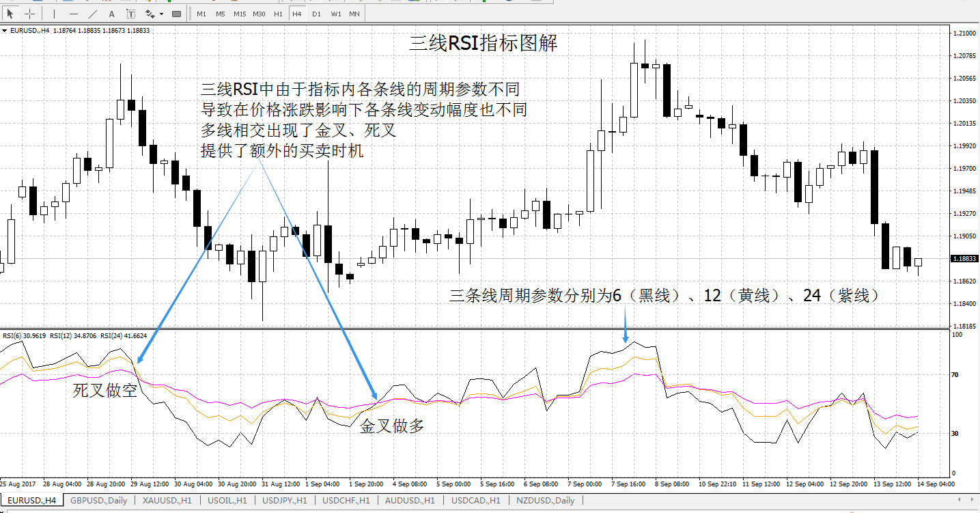This screenshot has height=513, width=980.
Task: Click the chart title 三线RSI指标图解
Action: (484, 44)
